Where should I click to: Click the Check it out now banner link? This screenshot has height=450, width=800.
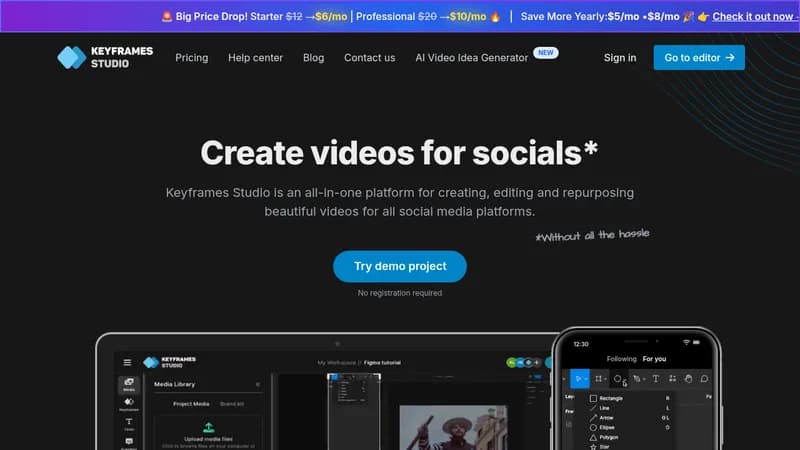point(753,16)
